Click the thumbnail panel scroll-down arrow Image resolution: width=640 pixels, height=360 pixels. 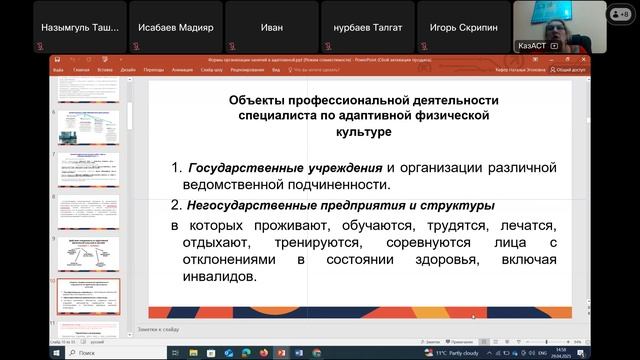click(130, 335)
